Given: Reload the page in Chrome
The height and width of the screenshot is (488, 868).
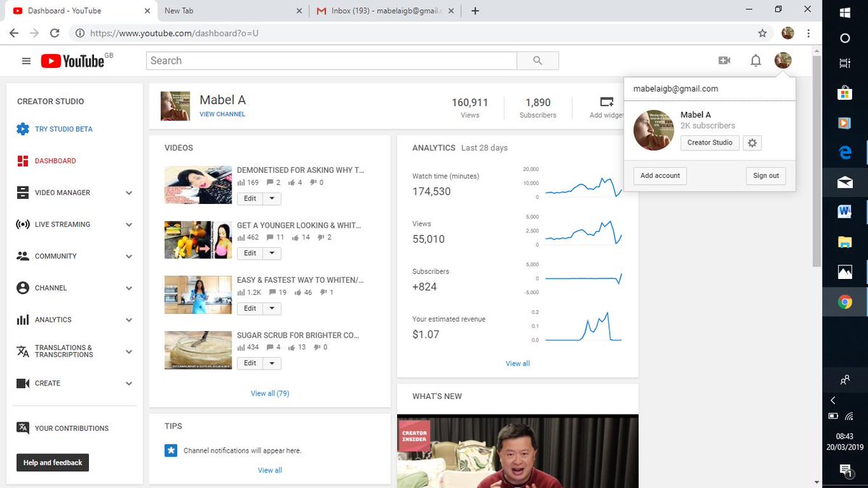Looking at the screenshot, I should (x=54, y=33).
